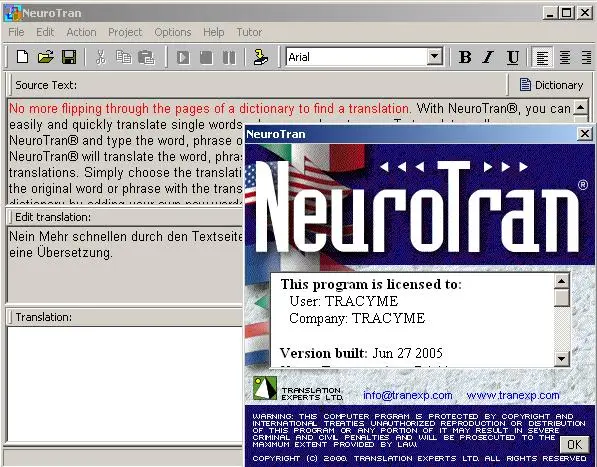
Task: Open the Arial font dropdown arrow
Action: (434, 57)
